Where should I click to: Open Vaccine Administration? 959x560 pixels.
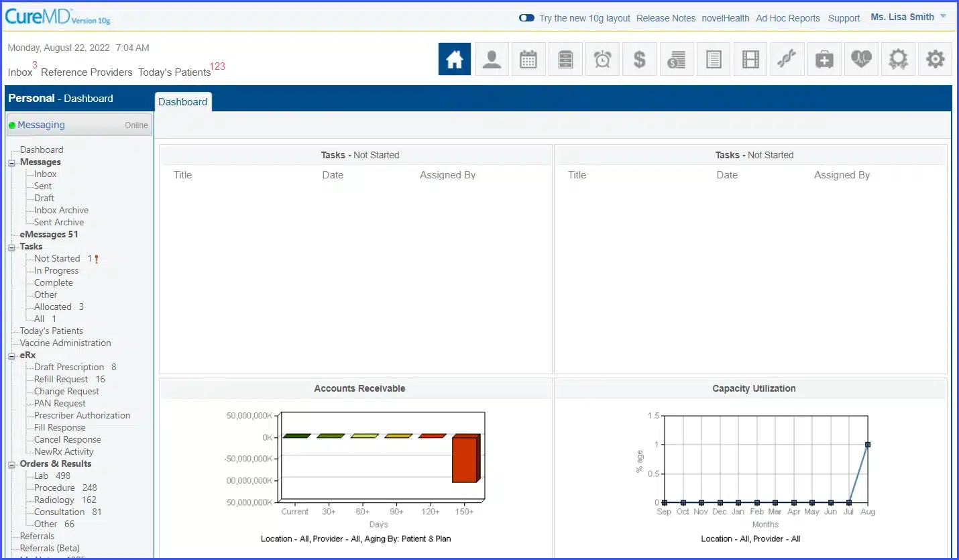click(x=66, y=343)
